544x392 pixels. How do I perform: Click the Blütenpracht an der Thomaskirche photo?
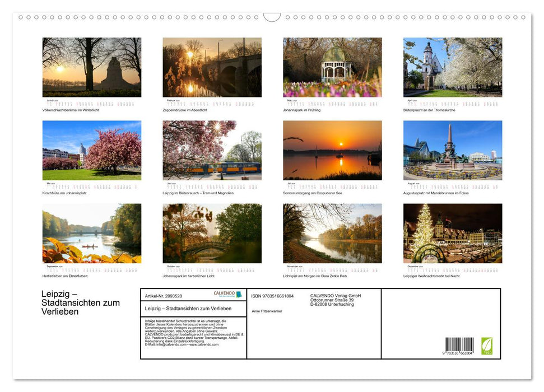pyautogui.click(x=452, y=67)
